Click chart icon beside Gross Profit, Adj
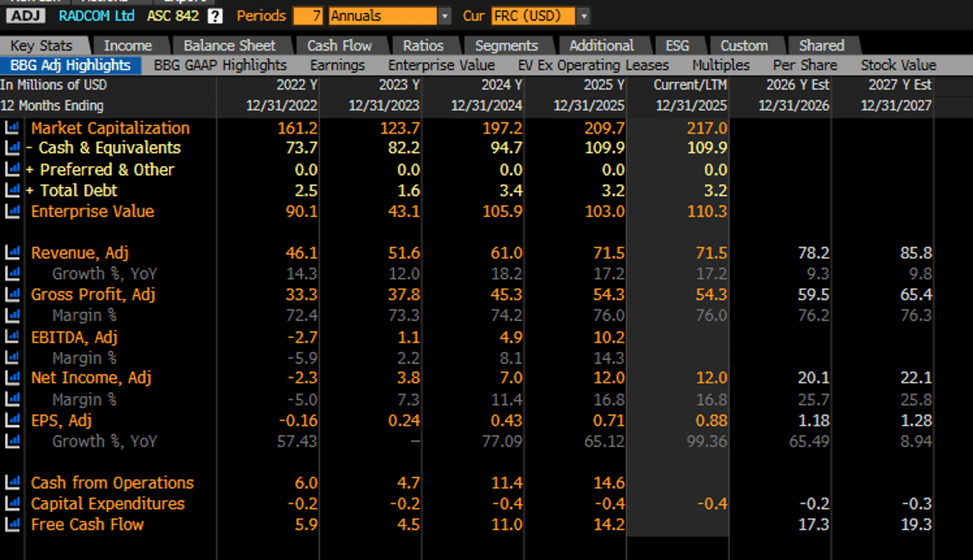 (12, 295)
